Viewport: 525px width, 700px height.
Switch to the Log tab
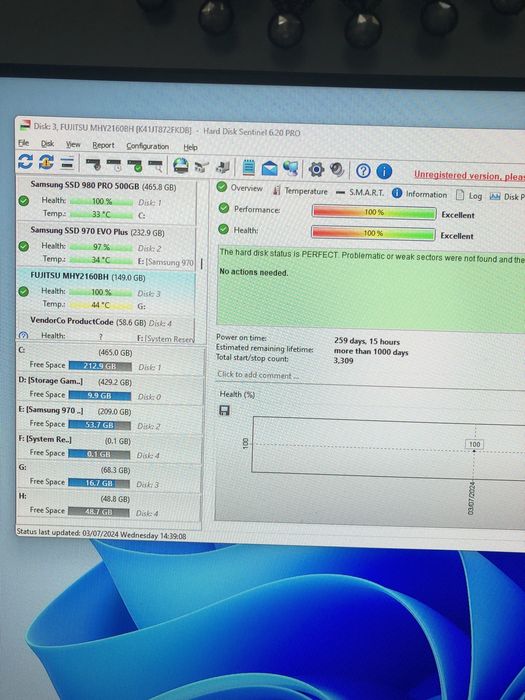[x=469, y=196]
